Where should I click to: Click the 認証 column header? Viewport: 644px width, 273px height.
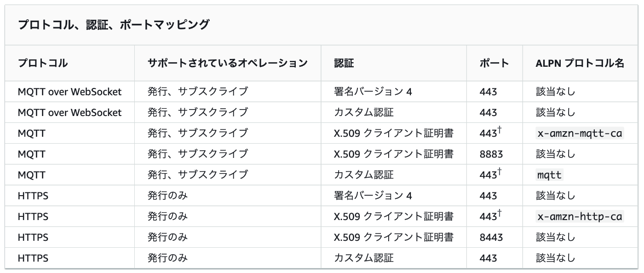[344, 64]
